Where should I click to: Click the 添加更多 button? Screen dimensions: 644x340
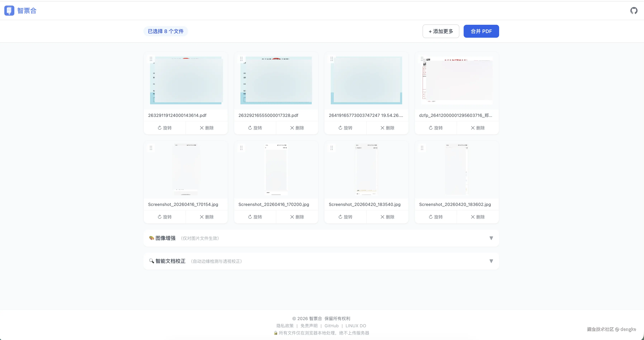pos(441,31)
